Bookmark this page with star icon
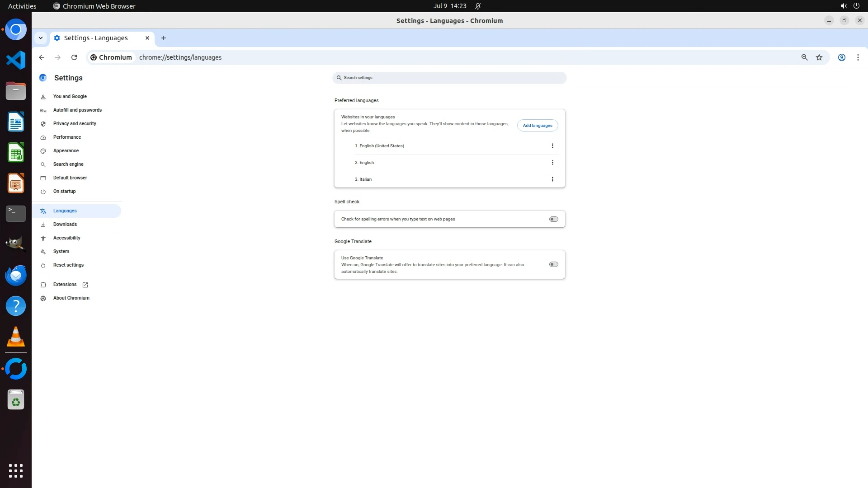This screenshot has width=868, height=488. point(819,57)
